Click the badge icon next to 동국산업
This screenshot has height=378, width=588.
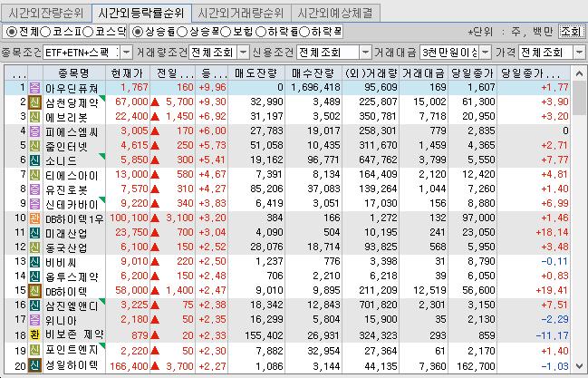coord(34,247)
